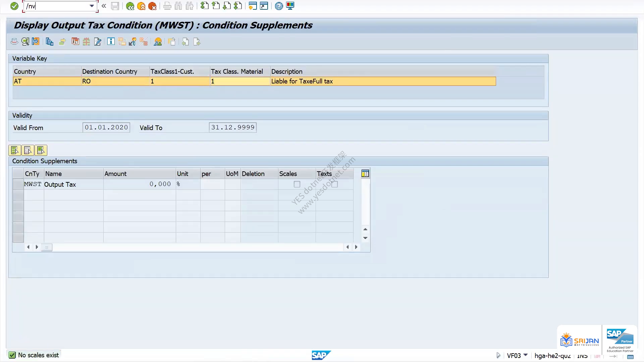Expand the status bar triangle before VF03

498,355
